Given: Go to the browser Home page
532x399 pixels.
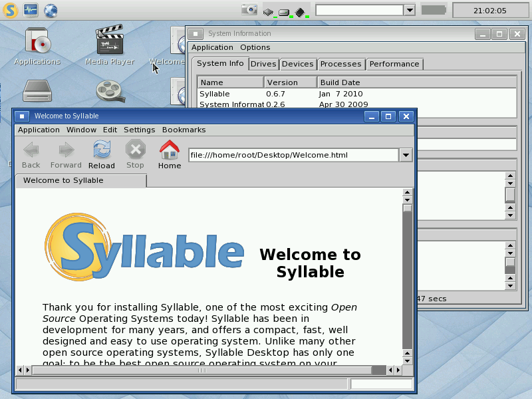Looking at the screenshot, I should (170, 155).
